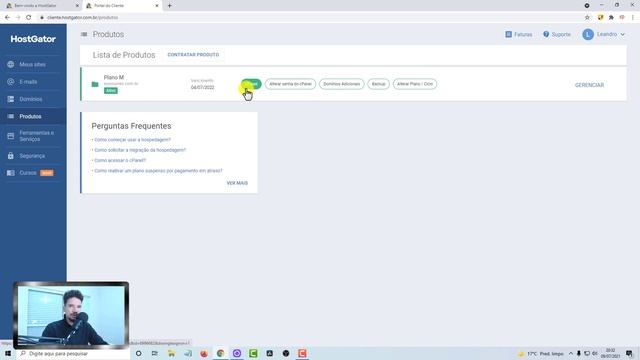Viewport: 640px width, 360px height.
Task: Click VER MAIS in Perguntas Frequentes
Action: tap(237, 183)
